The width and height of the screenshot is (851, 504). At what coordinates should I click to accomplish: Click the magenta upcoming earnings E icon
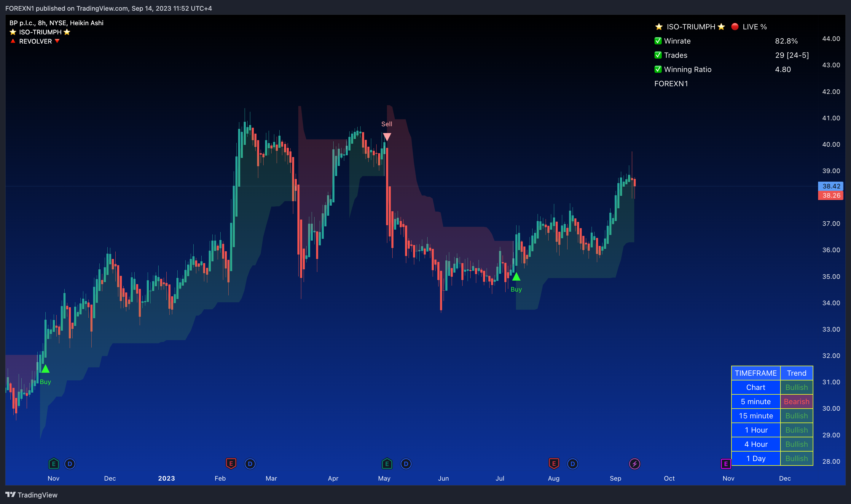[726, 464]
